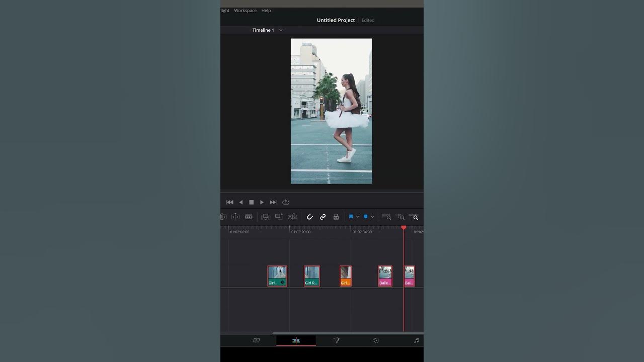644x362 pixels.
Task: Click ruler at 01:02:06:00 timecode
Action: tap(239, 232)
